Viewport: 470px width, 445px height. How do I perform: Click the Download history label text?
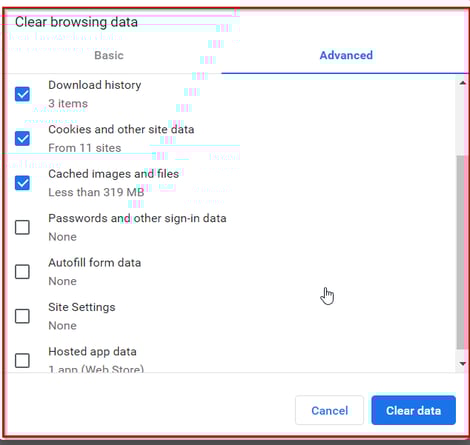[95, 85]
